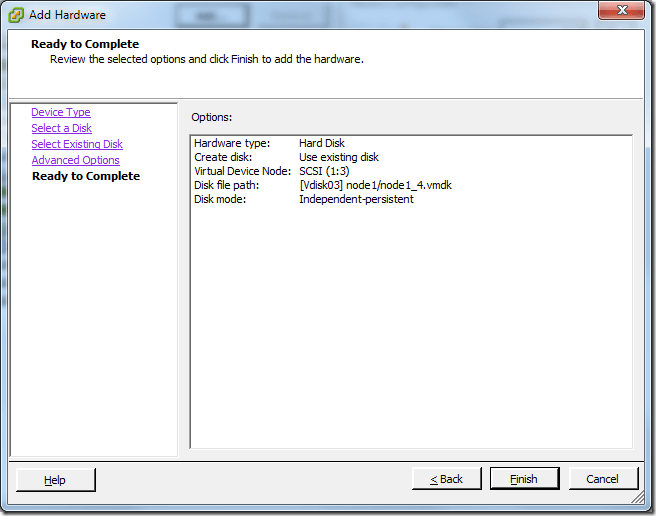Click the Finish button to add hardware
The height and width of the screenshot is (516, 656).
pos(524,479)
